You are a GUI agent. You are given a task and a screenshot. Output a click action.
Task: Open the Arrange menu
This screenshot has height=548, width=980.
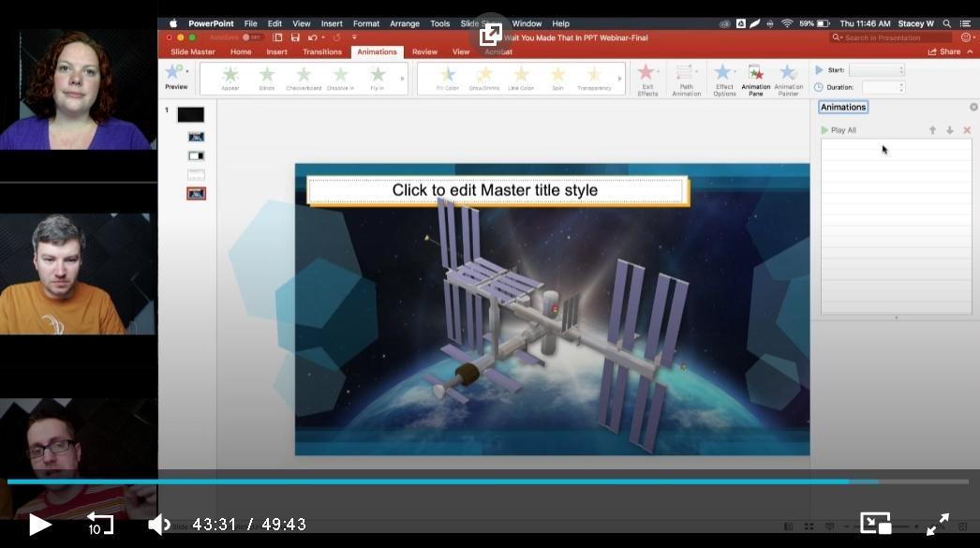(x=405, y=23)
